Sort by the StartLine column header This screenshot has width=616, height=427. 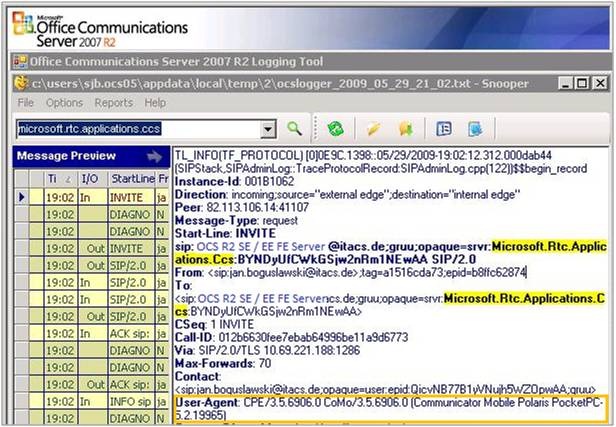click(x=132, y=179)
